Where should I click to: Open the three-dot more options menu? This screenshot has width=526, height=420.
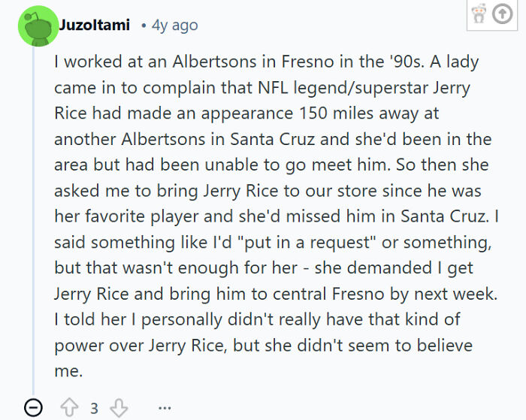pyautogui.click(x=164, y=409)
